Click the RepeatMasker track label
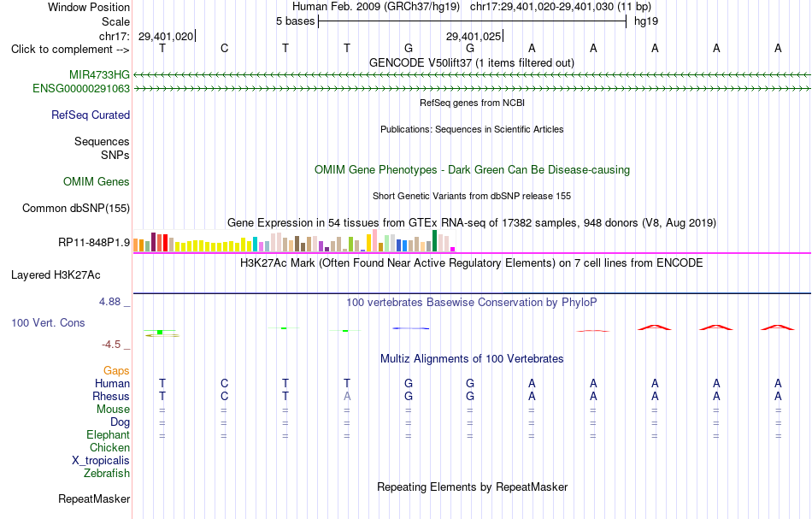The image size is (812, 519). (94, 498)
